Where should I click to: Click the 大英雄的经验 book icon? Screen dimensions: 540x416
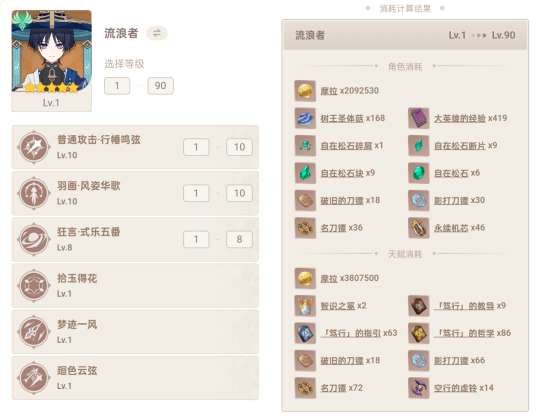[418, 118]
